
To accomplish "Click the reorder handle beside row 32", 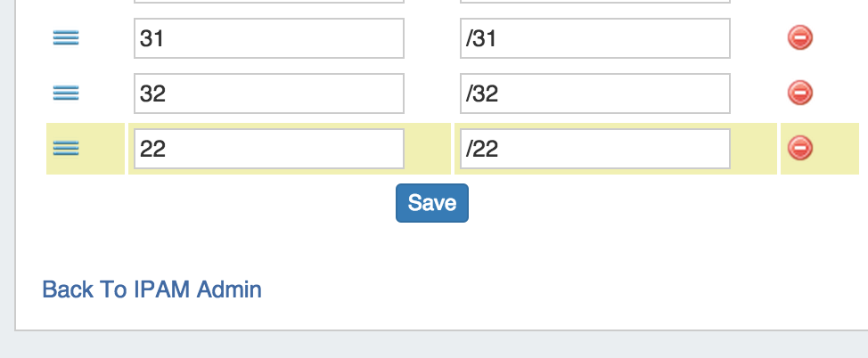I will [x=66, y=92].
